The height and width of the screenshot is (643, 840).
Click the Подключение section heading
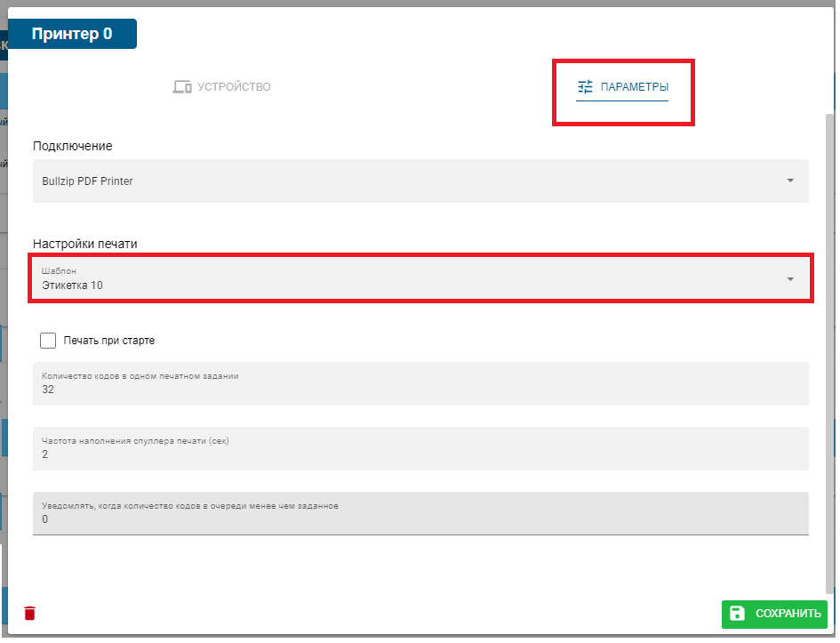(73, 146)
